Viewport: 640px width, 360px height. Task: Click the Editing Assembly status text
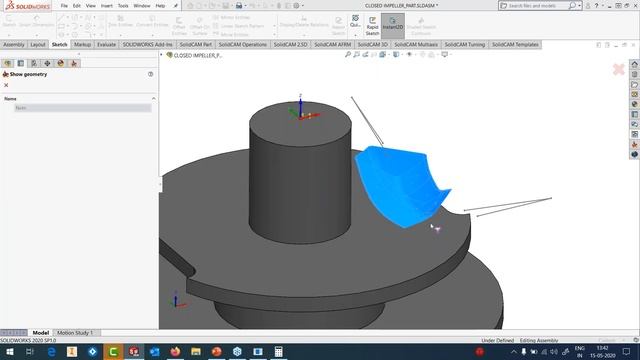coord(538,340)
